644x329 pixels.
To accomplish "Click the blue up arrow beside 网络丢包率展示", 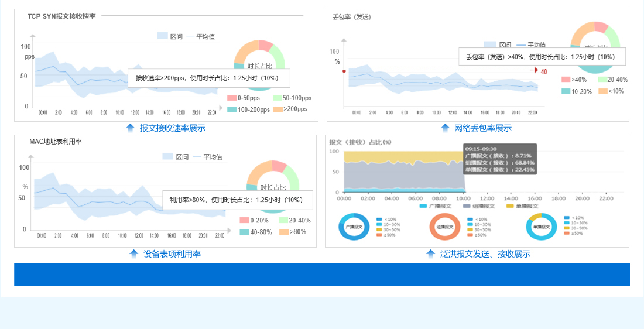I will click(445, 128).
